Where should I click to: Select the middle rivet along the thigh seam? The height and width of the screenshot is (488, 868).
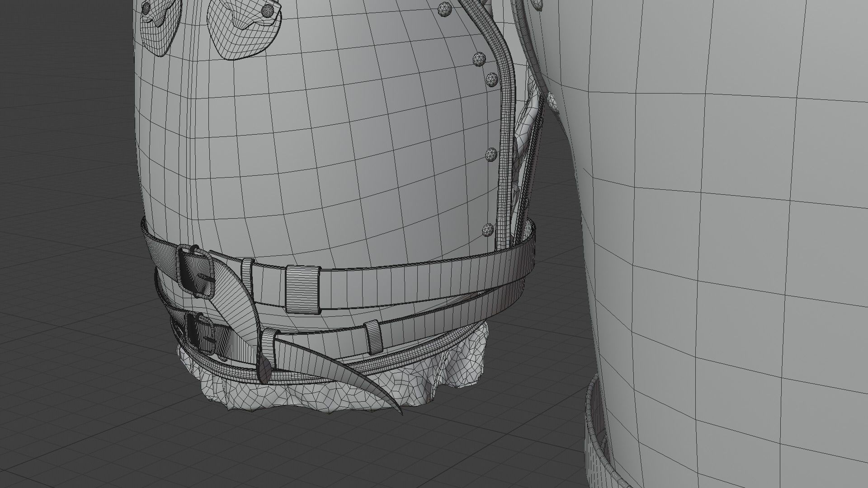point(491,155)
